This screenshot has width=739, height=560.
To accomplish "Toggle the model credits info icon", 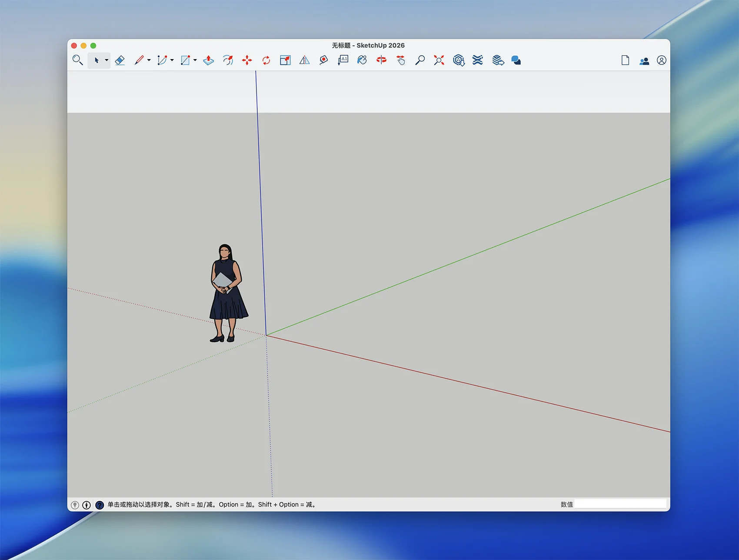I will [x=87, y=505].
